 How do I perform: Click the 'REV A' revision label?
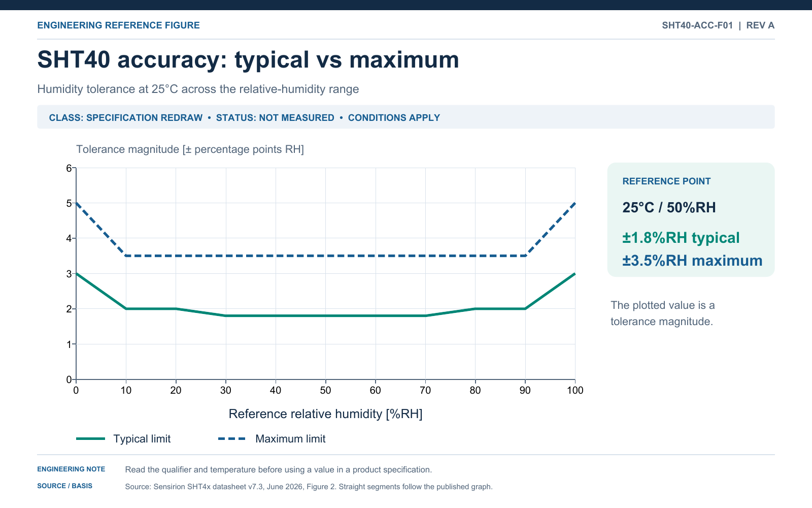point(760,25)
